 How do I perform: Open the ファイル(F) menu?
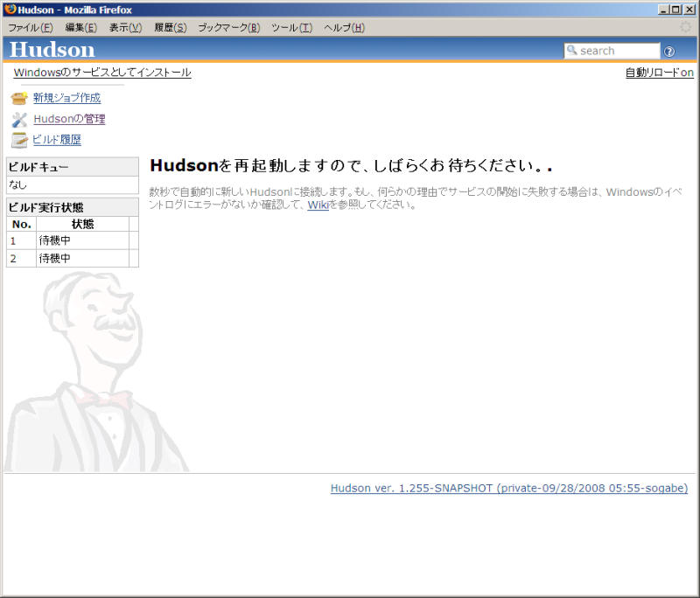tap(31, 28)
